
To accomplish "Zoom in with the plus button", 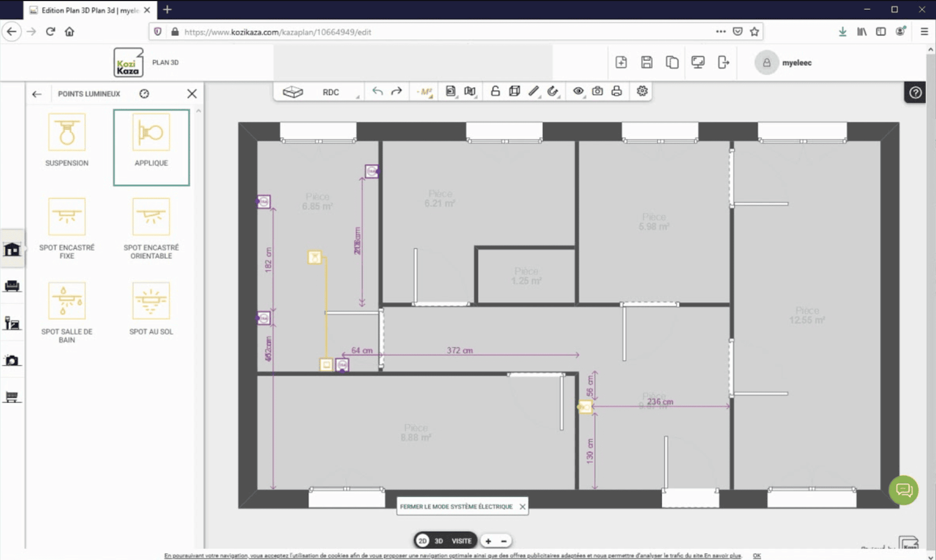I will [488, 541].
